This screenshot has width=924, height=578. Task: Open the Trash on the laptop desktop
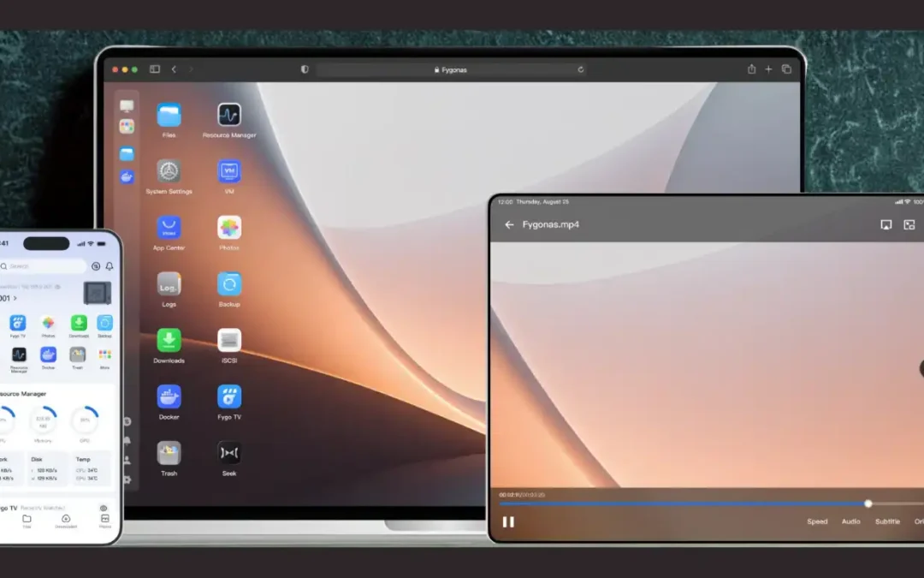point(169,453)
